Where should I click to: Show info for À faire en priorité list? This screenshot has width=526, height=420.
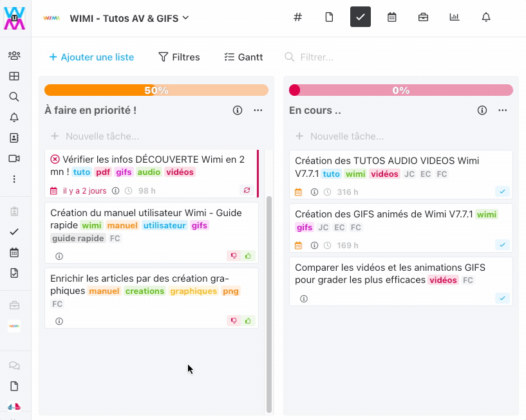point(238,110)
